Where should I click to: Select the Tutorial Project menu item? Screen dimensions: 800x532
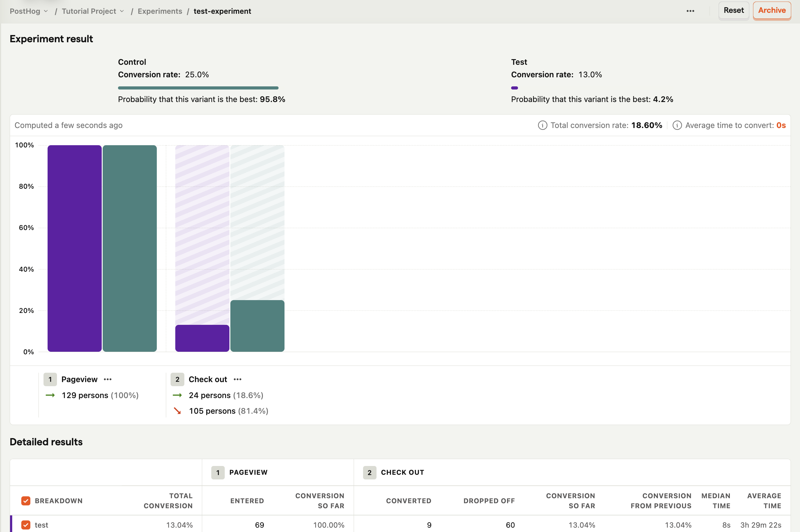point(93,10)
